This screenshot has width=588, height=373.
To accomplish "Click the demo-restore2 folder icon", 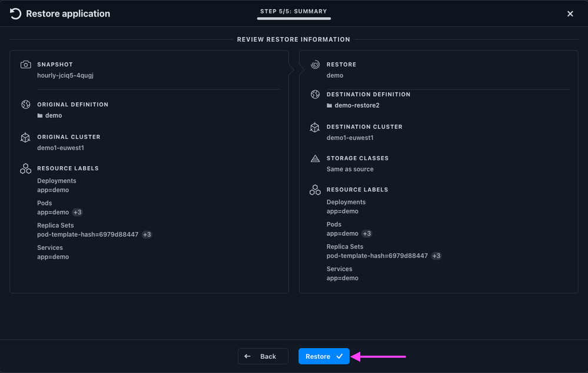I will [x=329, y=105].
